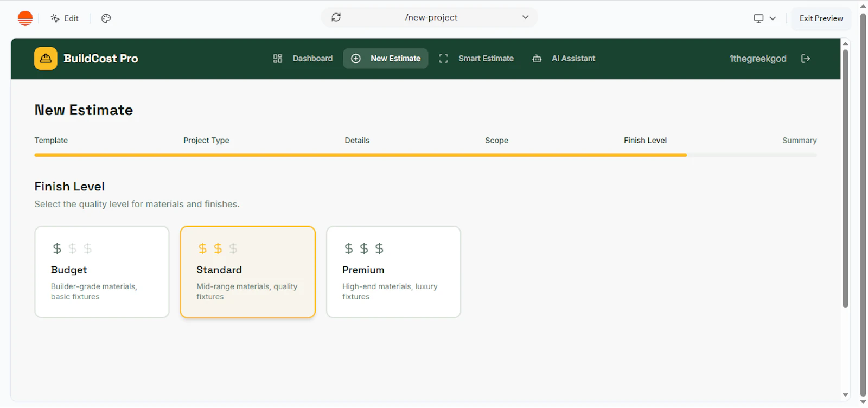
Task: Click "High-end materials, luxury fixtures" text
Action: (x=390, y=291)
